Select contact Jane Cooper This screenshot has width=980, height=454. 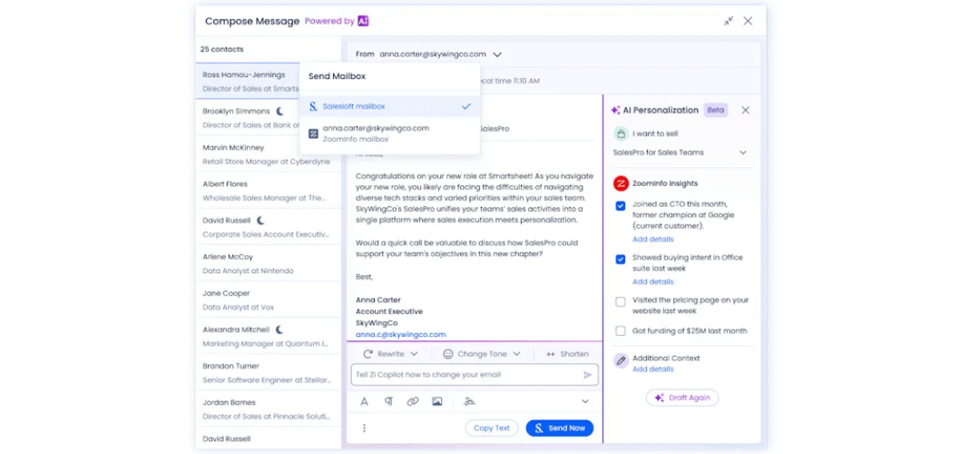pos(268,300)
